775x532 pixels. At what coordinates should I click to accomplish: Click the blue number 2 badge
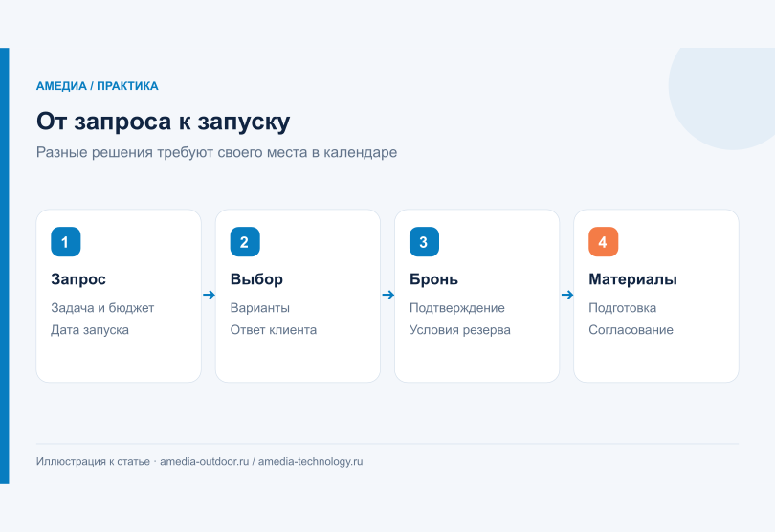[245, 242]
